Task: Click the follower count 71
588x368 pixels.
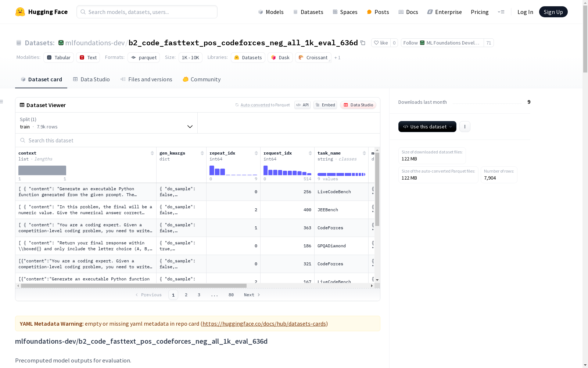Action: coord(489,43)
